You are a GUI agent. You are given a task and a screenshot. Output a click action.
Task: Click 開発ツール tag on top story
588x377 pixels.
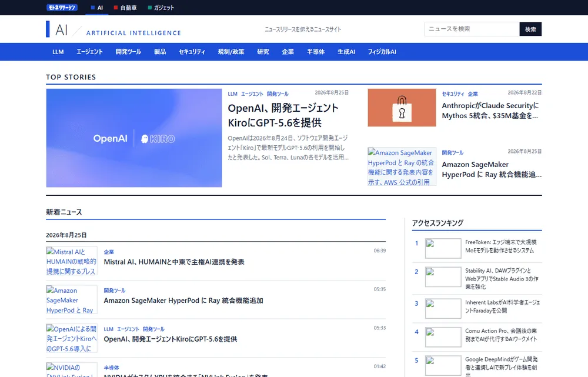tap(278, 94)
